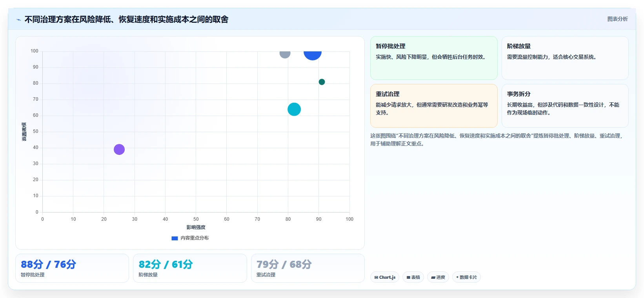Image resolution: width=644 pixels, height=298 pixels.
Task: Open the 阶梯放量 description card
Action: [x=565, y=58]
